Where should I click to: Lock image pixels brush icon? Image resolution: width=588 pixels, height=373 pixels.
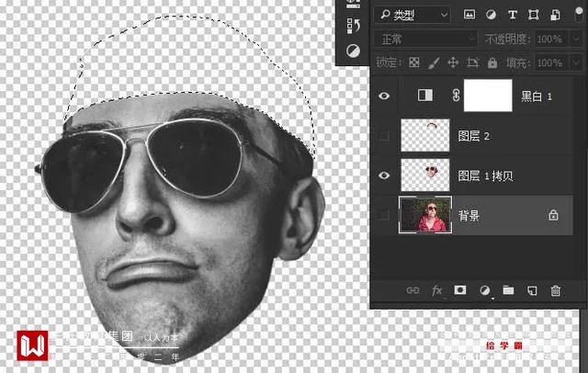point(434,62)
